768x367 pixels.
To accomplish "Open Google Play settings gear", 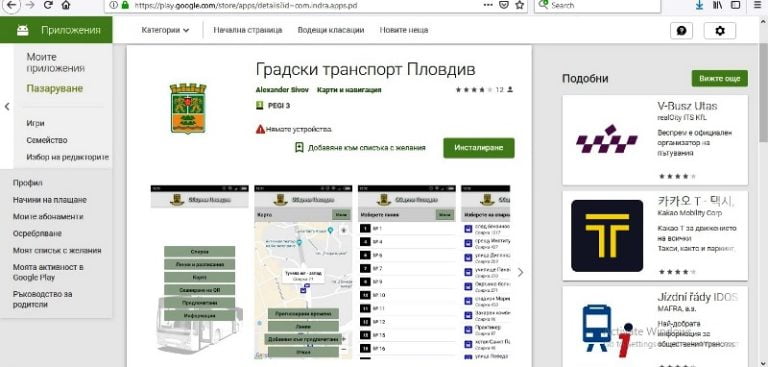I will pyautogui.click(x=720, y=30).
